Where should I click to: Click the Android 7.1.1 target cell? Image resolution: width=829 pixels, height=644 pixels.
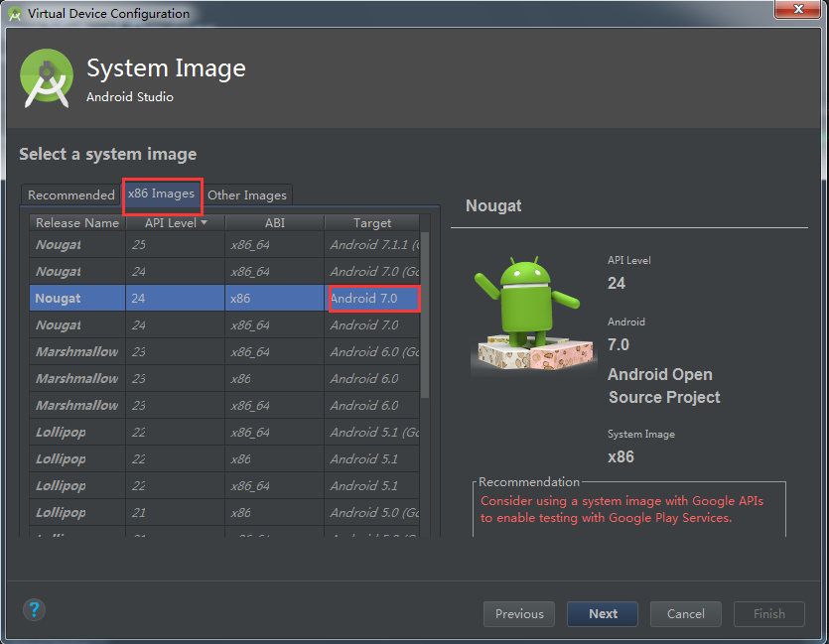[372, 245]
